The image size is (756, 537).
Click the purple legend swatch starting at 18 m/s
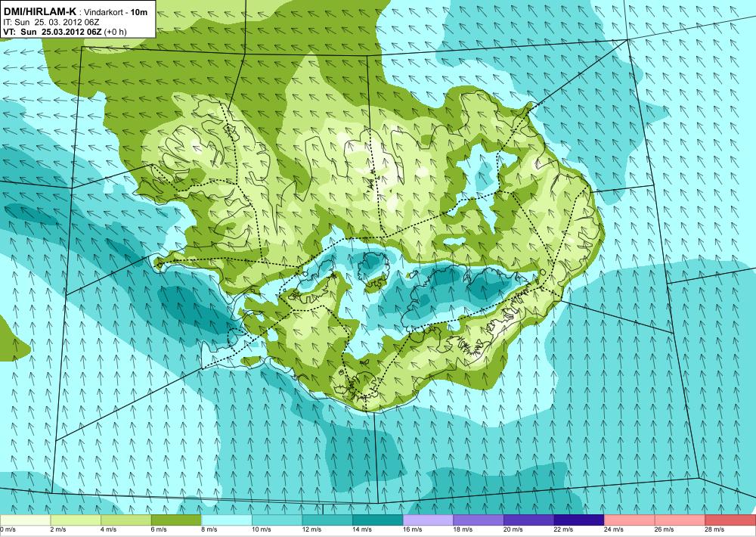pyautogui.click(x=479, y=520)
